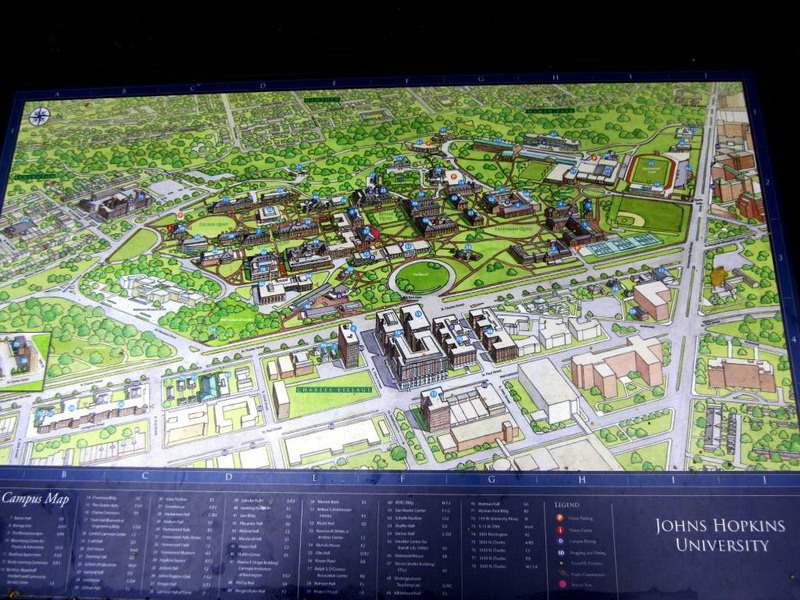Viewport: 800px width, 600px height.
Task: Click the Decker Quad label
Action: pyautogui.click(x=214, y=224)
